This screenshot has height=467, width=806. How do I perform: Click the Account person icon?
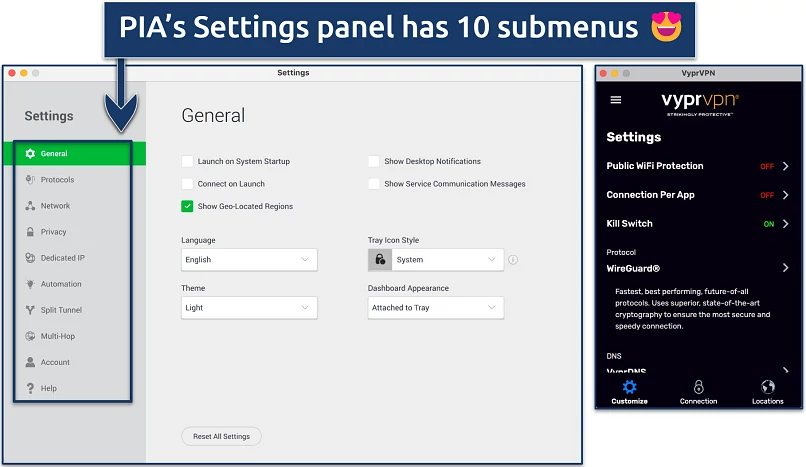(x=30, y=362)
